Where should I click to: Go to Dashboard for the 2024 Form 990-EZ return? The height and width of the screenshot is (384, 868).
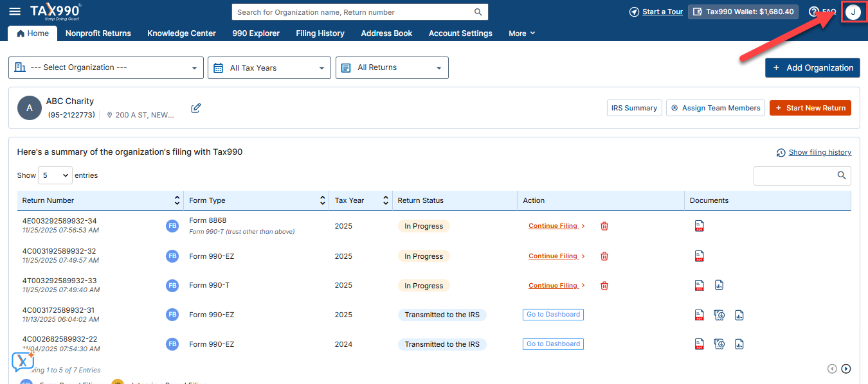[553, 344]
